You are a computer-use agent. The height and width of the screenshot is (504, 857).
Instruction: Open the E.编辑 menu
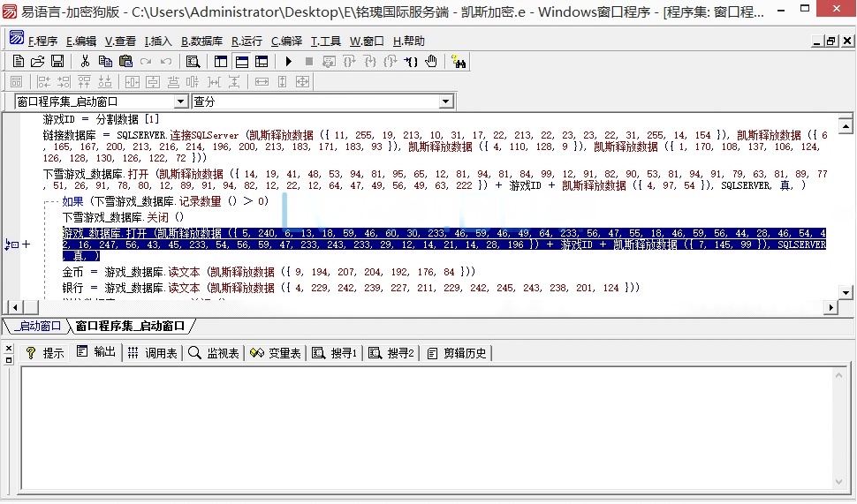point(81,41)
